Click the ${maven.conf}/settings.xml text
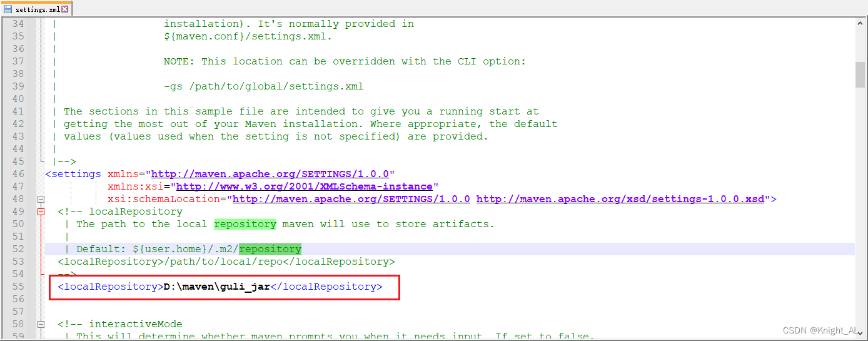The image size is (868, 341). (x=248, y=36)
